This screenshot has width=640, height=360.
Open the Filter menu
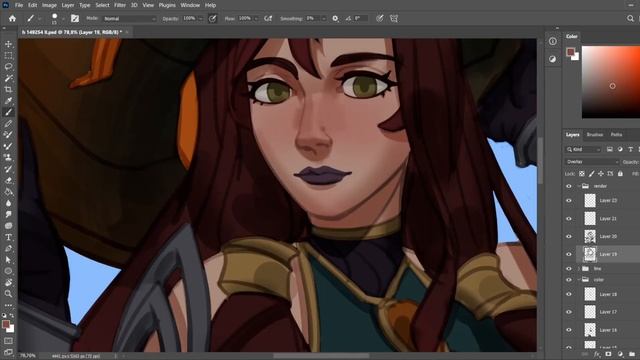[x=120, y=5]
